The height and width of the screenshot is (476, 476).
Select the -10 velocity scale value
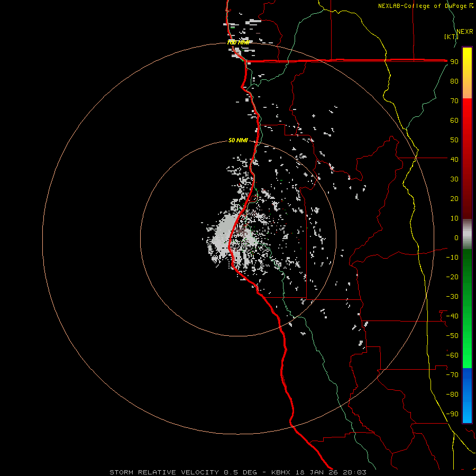[452, 258]
